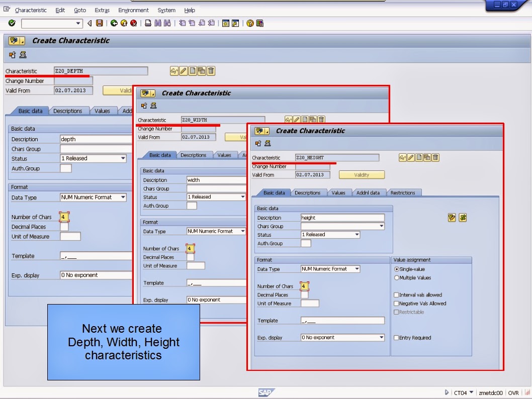The height and width of the screenshot is (399, 532).
Task: Click Display glasses icon beside Z20_DEPTH
Action: coord(174,71)
